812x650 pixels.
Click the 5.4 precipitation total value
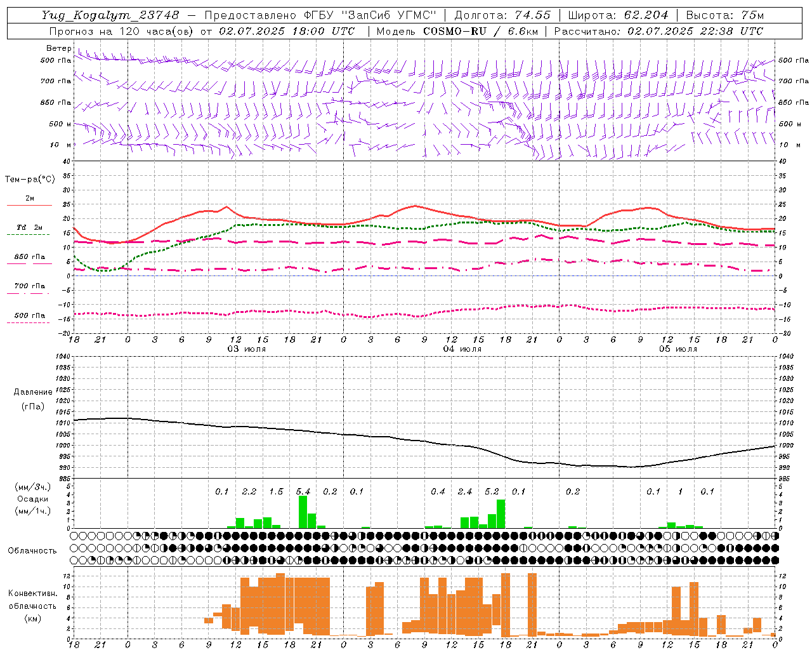pos(303,491)
